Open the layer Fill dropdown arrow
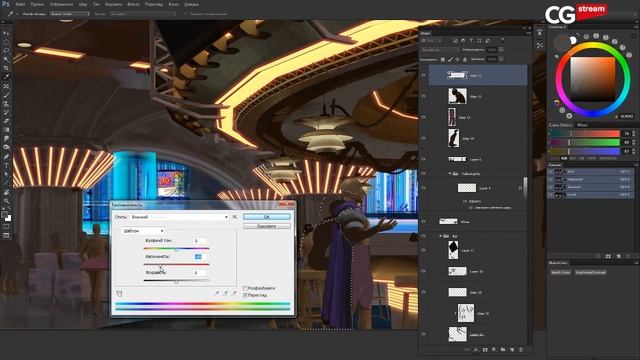The height and width of the screenshot is (360, 640). click(501, 59)
